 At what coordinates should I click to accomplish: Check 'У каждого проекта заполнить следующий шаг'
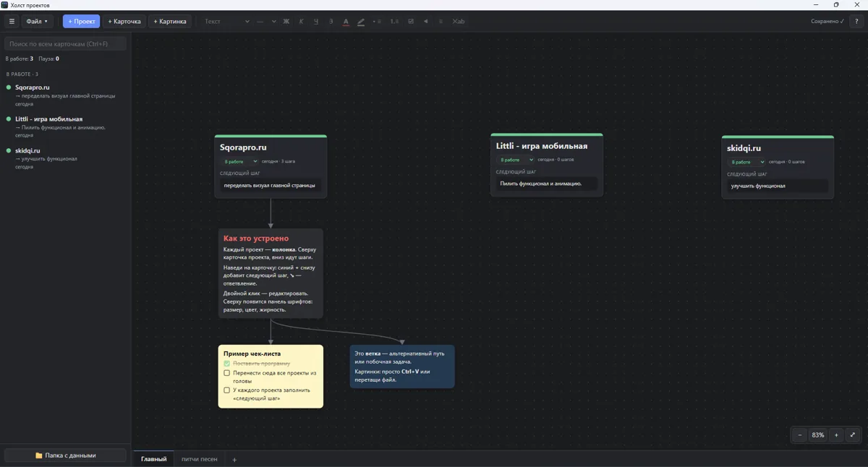(x=226, y=390)
